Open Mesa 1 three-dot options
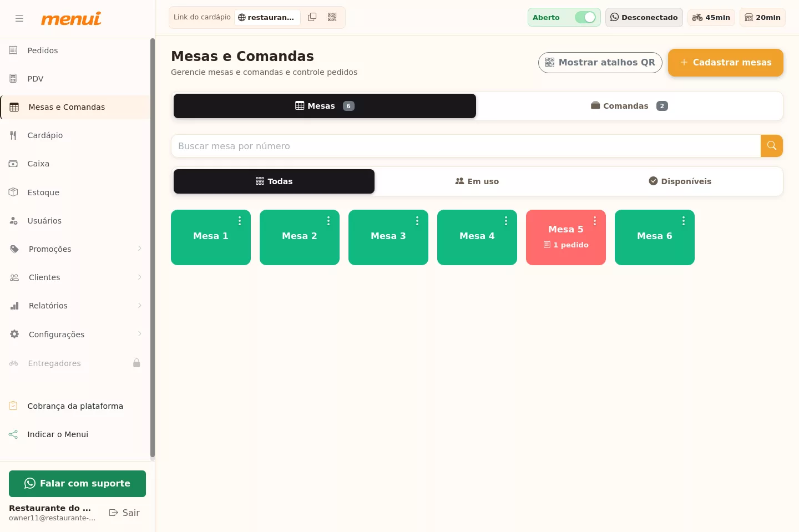Viewport: 799px width, 532px height. 240,221
